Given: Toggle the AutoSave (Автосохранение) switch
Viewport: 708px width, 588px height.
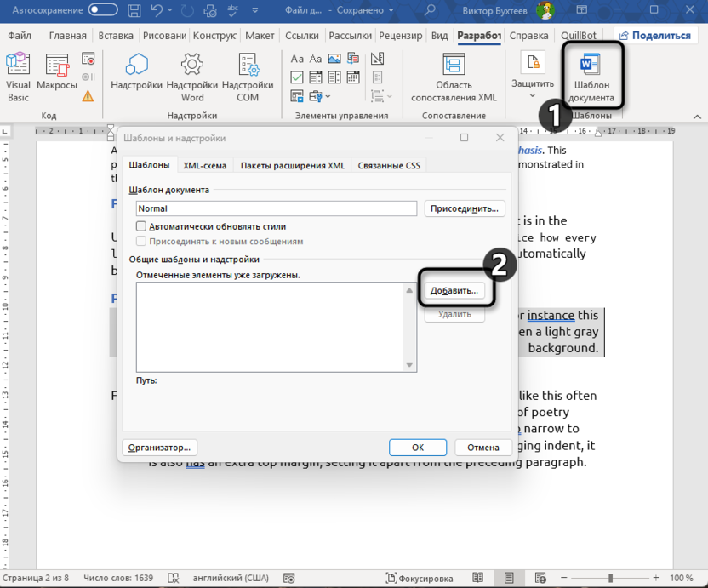Looking at the screenshot, I should pos(103,10).
